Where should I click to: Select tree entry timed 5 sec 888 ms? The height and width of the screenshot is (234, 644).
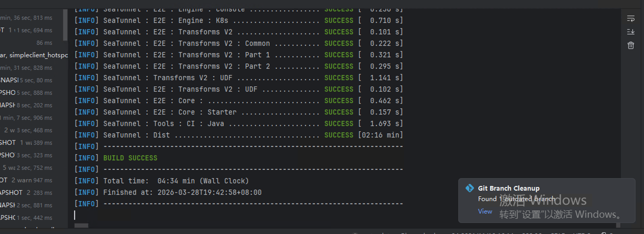point(26,93)
